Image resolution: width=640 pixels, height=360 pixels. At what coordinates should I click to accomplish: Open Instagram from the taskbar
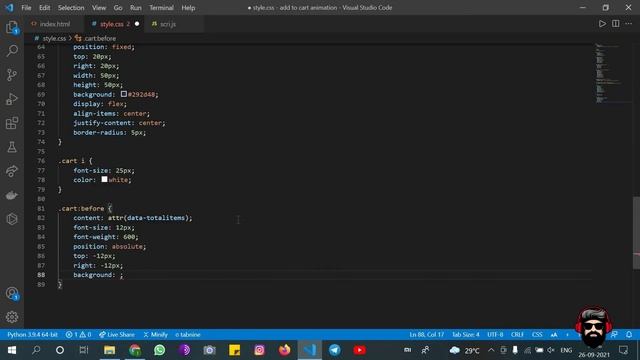259,350
